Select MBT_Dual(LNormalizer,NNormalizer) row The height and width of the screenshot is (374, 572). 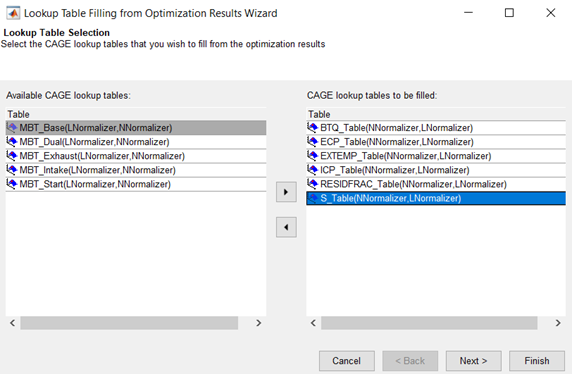point(136,142)
